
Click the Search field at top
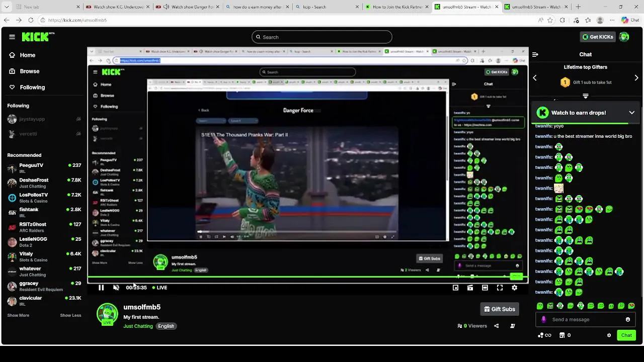321,37
